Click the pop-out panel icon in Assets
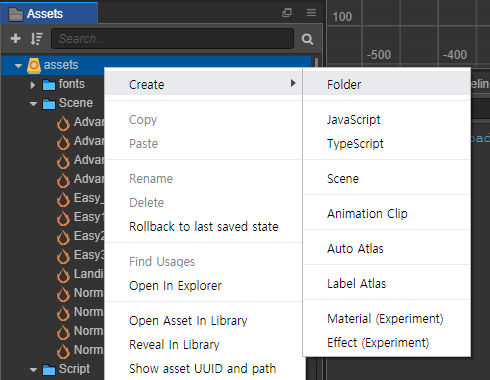 tap(287, 13)
